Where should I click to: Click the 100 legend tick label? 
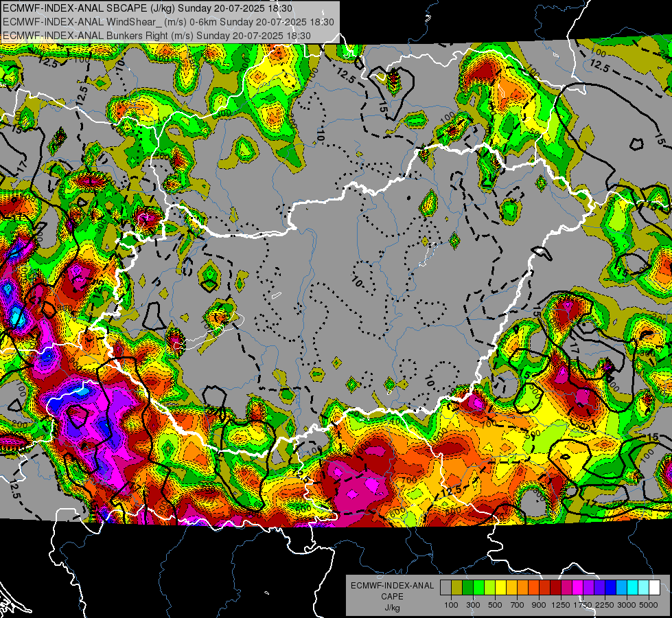451,605
